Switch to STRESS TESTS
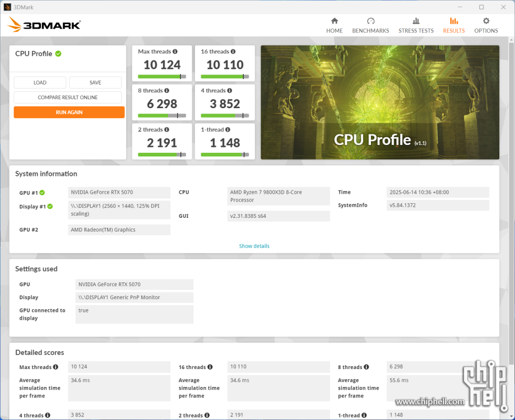The width and height of the screenshot is (515, 420). click(x=416, y=25)
